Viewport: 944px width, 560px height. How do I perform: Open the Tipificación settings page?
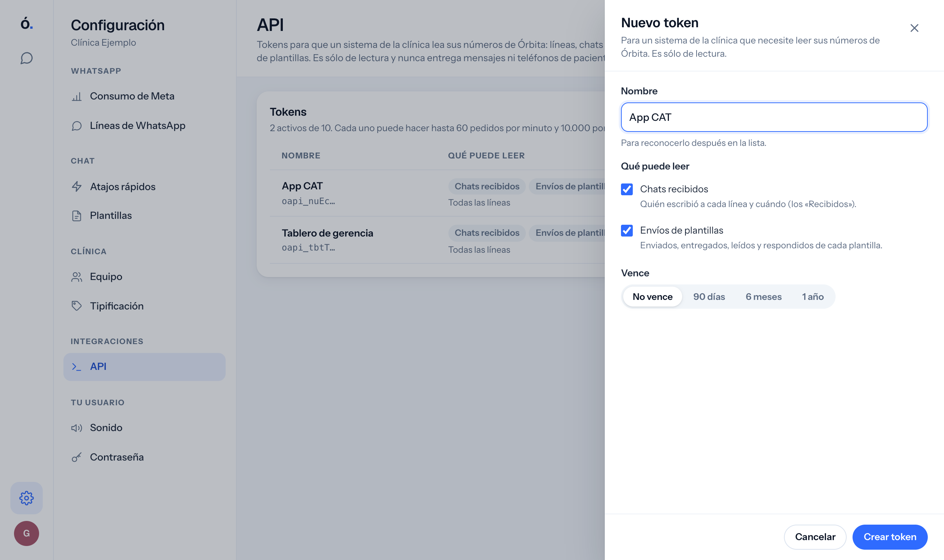click(145, 306)
